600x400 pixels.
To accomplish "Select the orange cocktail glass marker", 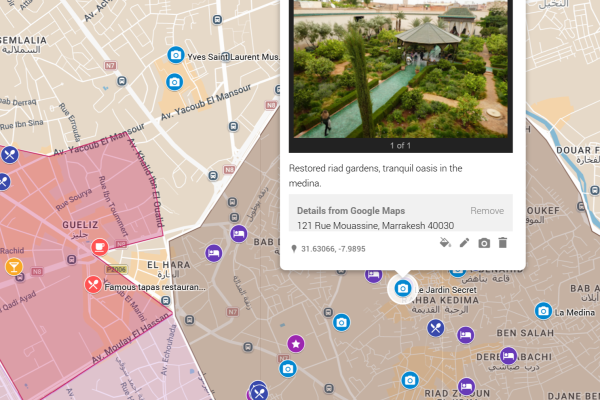I will 14,266.
